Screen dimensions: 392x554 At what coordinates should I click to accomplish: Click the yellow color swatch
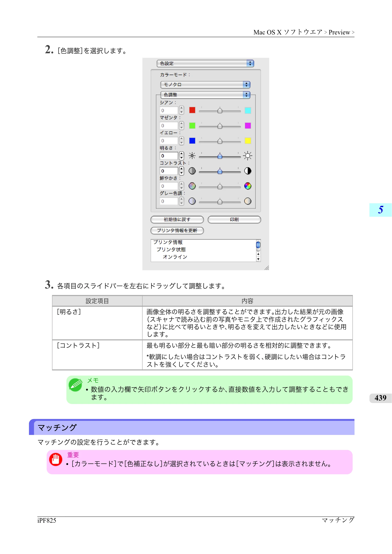pyautogui.click(x=248, y=141)
